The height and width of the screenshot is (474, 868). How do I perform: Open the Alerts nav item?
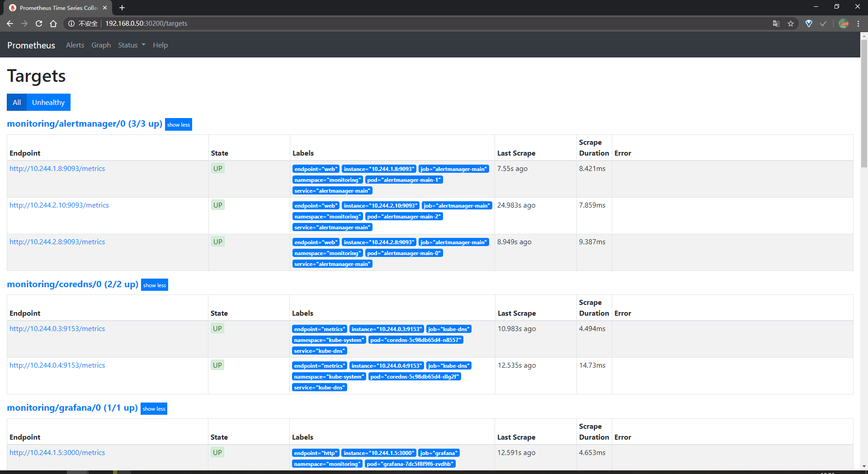(x=75, y=45)
